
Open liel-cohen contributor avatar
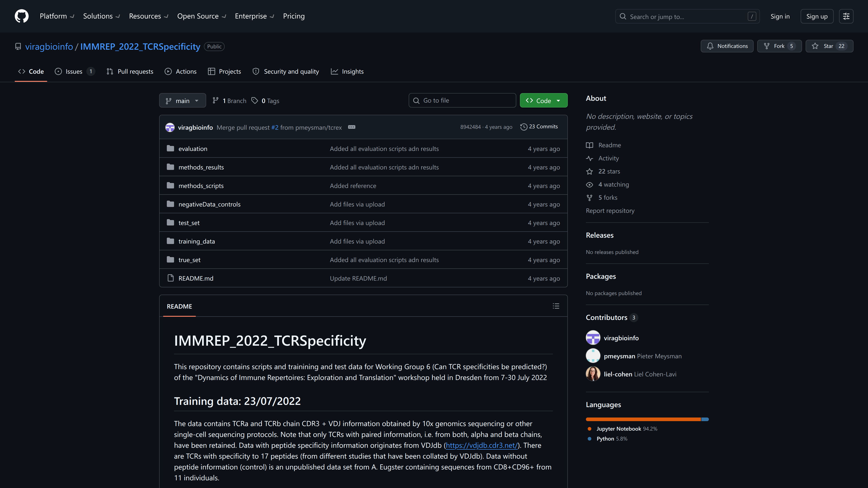point(593,374)
